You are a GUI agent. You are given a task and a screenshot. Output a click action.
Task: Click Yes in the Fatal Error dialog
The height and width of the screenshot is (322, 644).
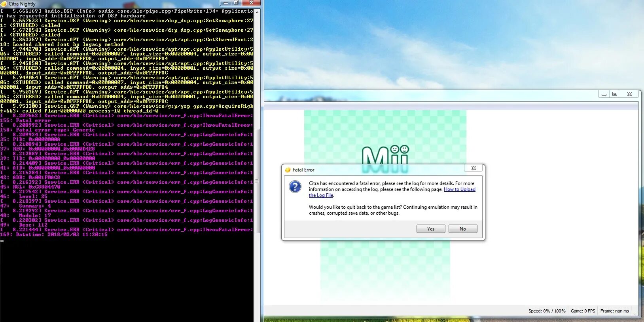[431, 229]
